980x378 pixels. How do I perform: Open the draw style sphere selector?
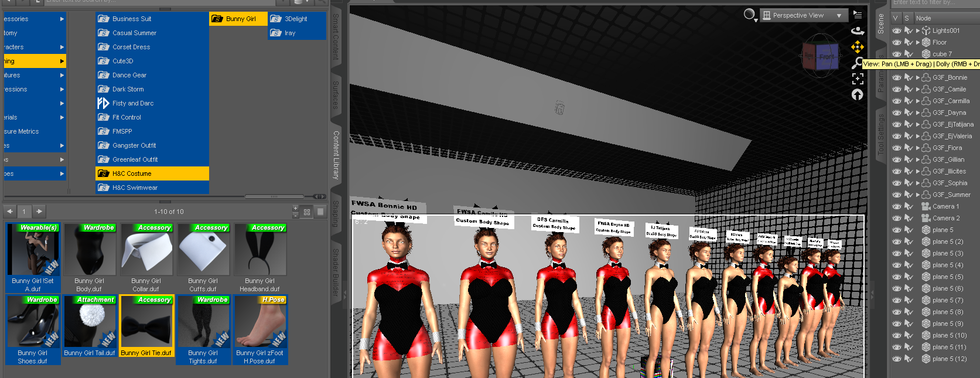pos(750,15)
